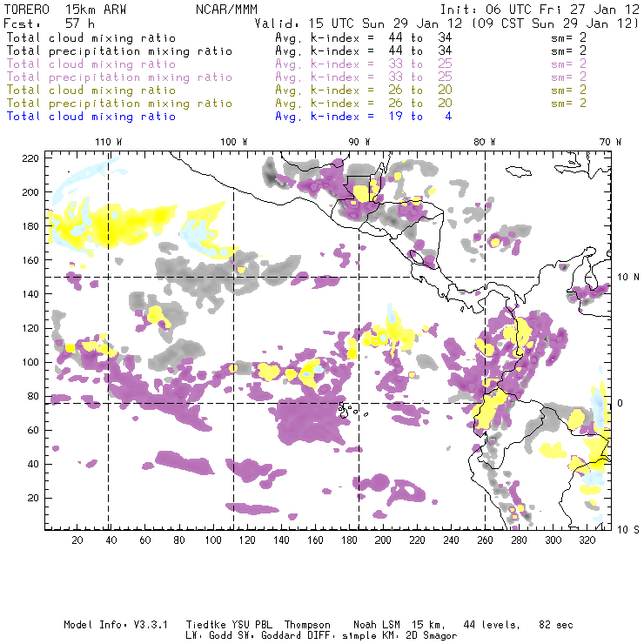Click the blue 'Total cloud mixing ratio' legend entry
The height and width of the screenshot is (644, 644).
pos(91,117)
